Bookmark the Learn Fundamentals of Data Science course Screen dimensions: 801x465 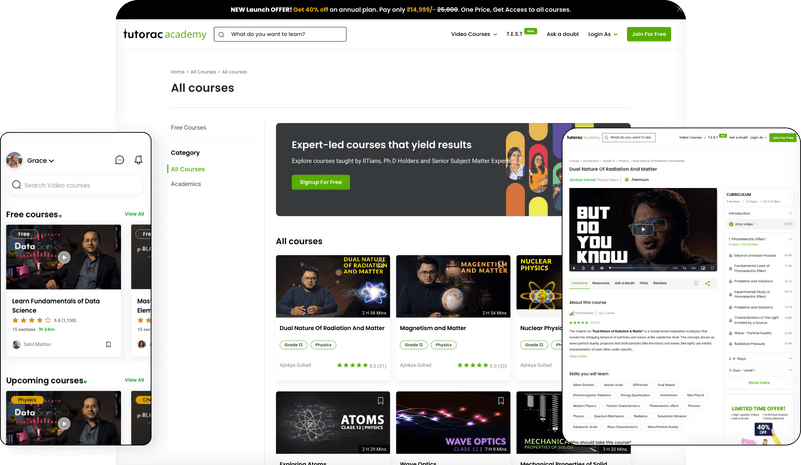(x=108, y=344)
